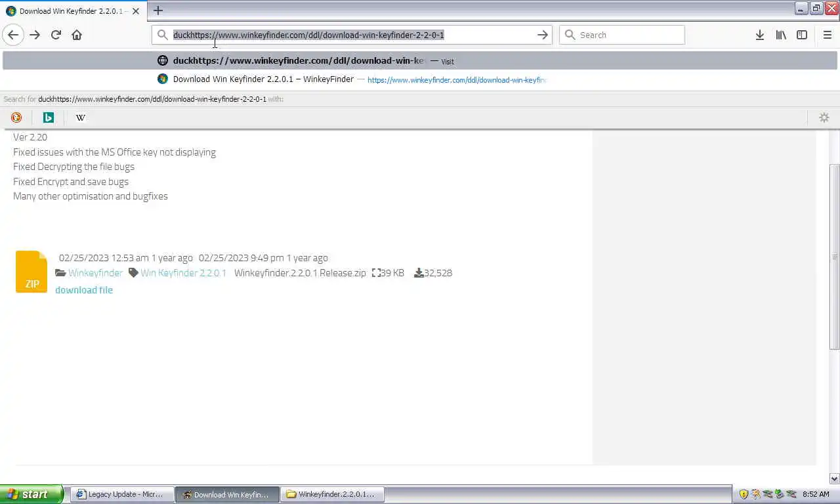Viewport: 840px width, 504px height.
Task: Search with Bing engine icon
Action: pos(48,117)
